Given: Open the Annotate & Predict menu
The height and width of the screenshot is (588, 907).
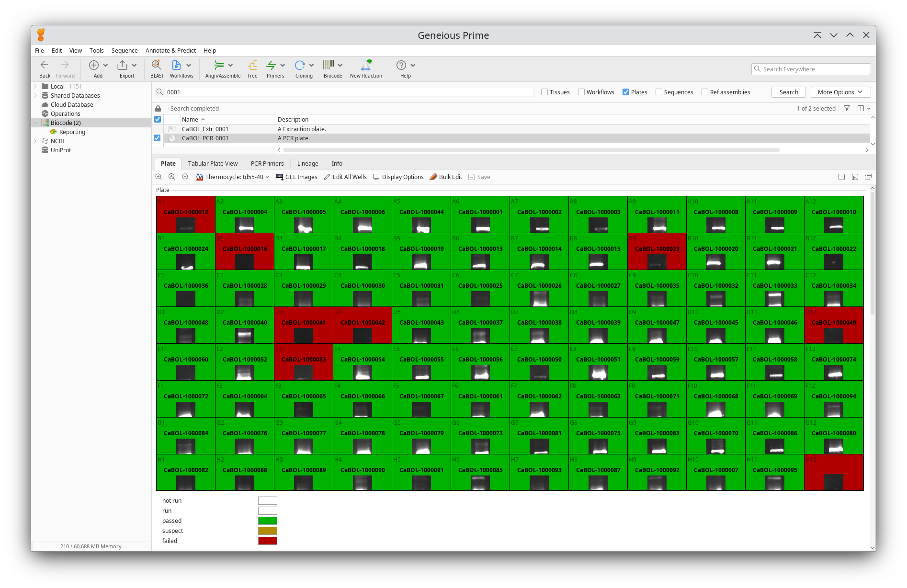Looking at the screenshot, I should pyautogui.click(x=170, y=51).
